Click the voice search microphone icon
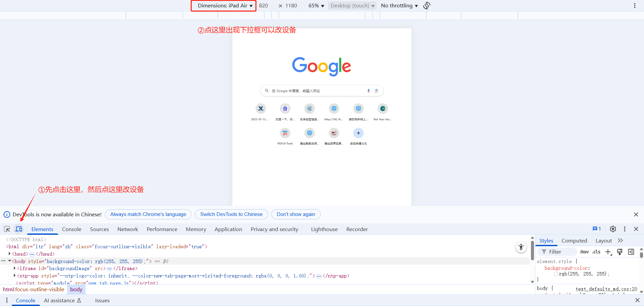Image resolution: width=644 pixels, height=306 pixels. pyautogui.click(x=368, y=91)
